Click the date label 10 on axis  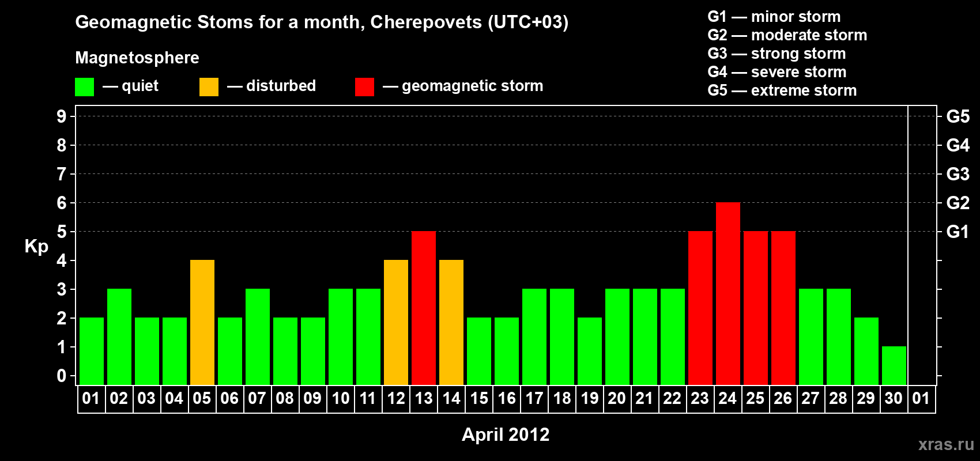click(x=341, y=398)
